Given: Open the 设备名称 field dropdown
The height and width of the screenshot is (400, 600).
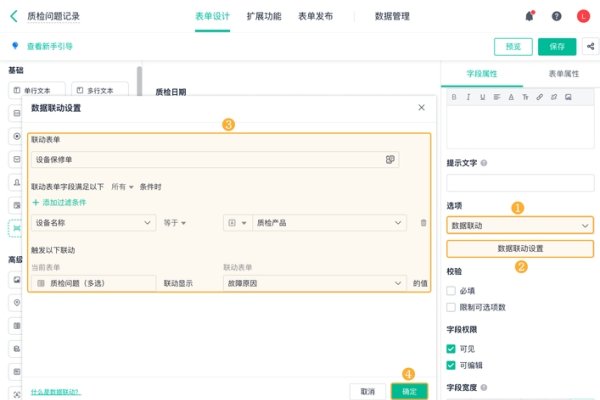Looking at the screenshot, I should click(x=93, y=223).
